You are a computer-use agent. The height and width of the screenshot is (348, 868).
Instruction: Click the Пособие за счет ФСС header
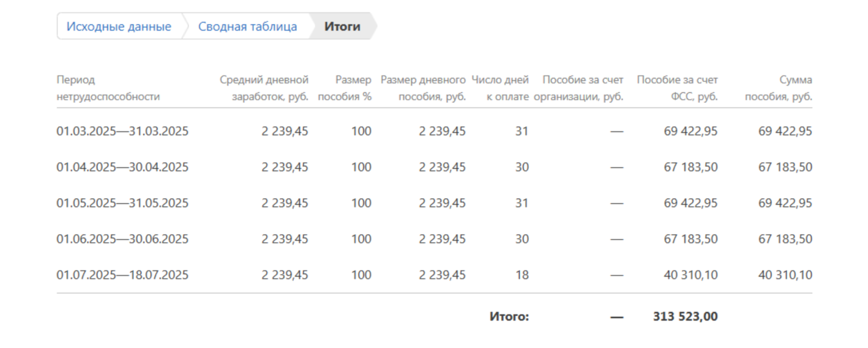click(677, 88)
